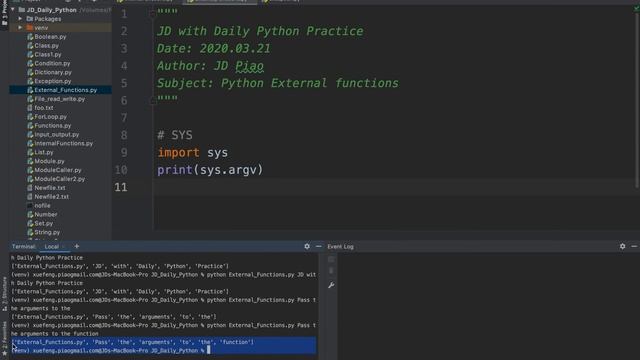Click the Python file icon beside Condition.py

pyautogui.click(x=30, y=63)
